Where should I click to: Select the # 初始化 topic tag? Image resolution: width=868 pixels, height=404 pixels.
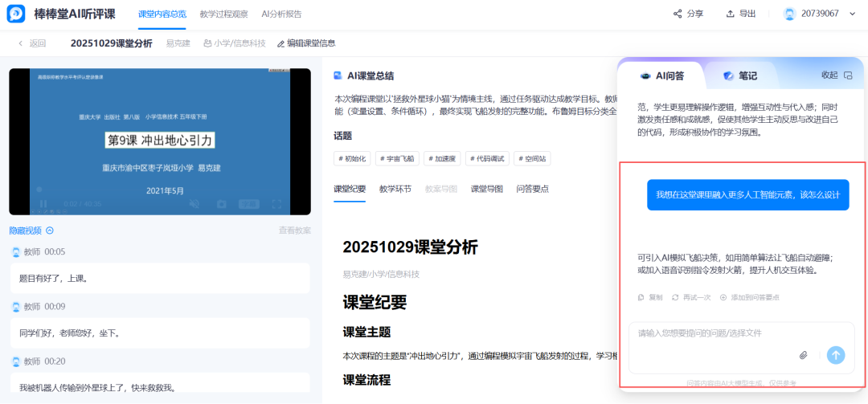tap(352, 158)
